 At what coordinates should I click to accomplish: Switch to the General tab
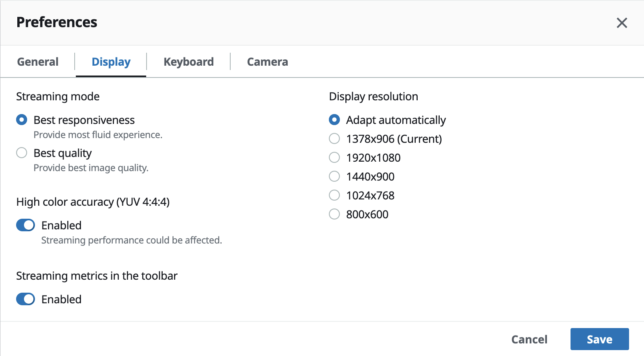click(38, 62)
